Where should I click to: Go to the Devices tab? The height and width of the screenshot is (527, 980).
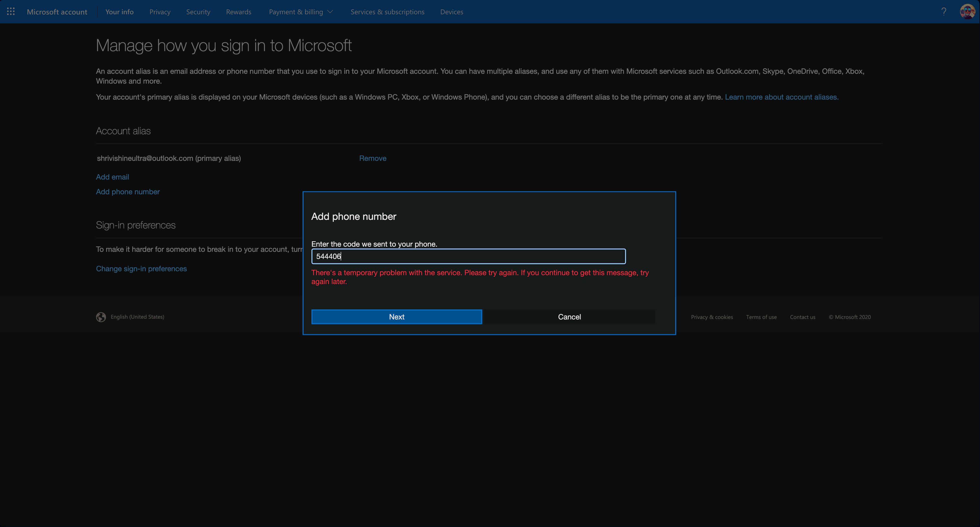[x=452, y=12]
